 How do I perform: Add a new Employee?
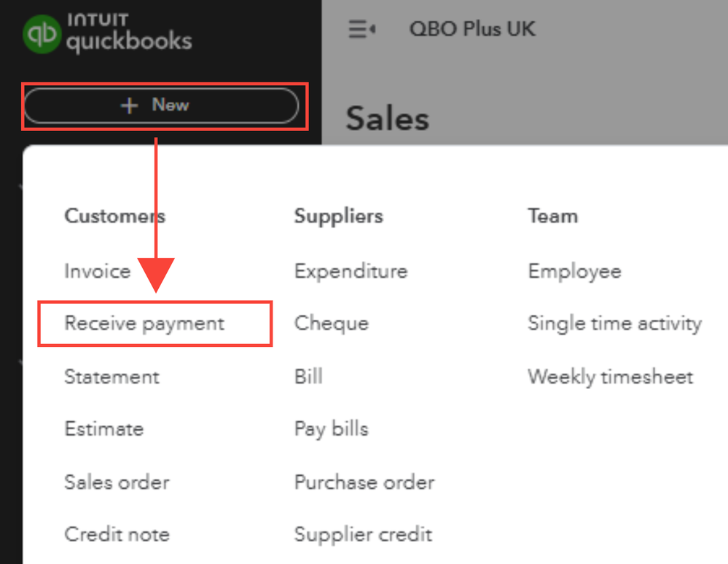574,271
